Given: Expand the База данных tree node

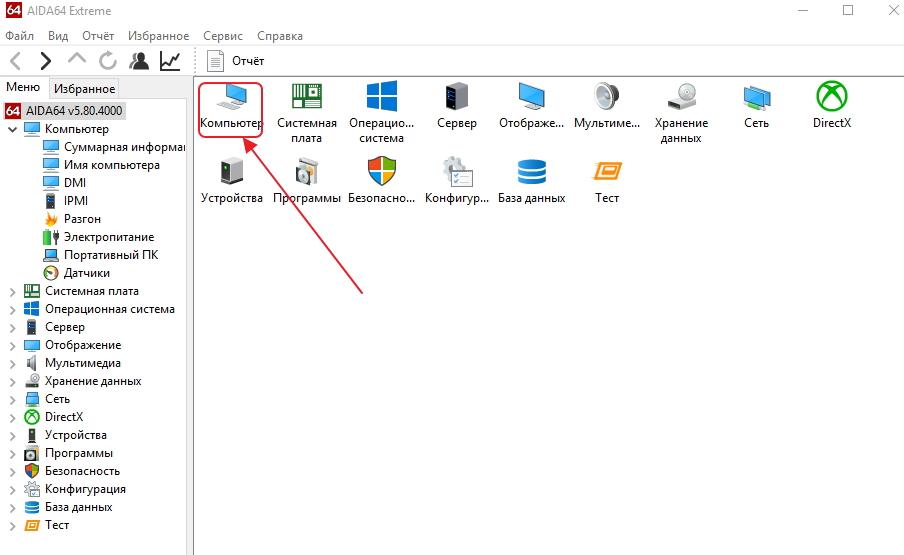Looking at the screenshot, I should 13,508.
